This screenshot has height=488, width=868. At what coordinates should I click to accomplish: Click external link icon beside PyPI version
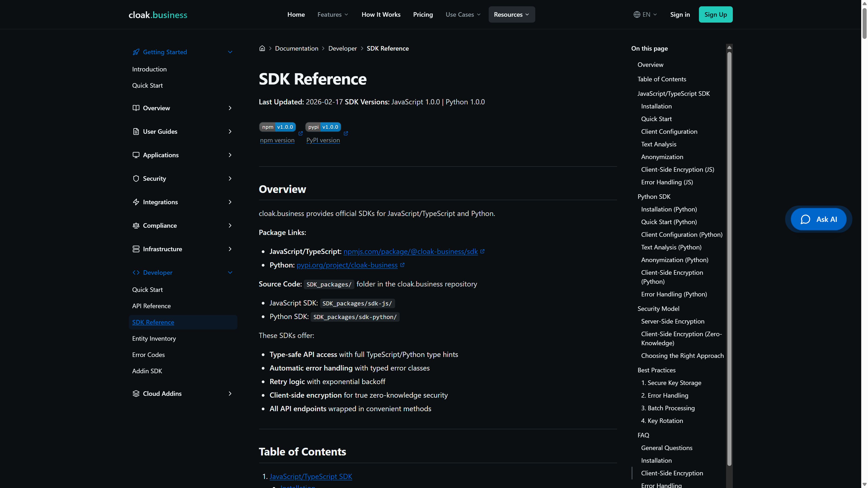346,133
